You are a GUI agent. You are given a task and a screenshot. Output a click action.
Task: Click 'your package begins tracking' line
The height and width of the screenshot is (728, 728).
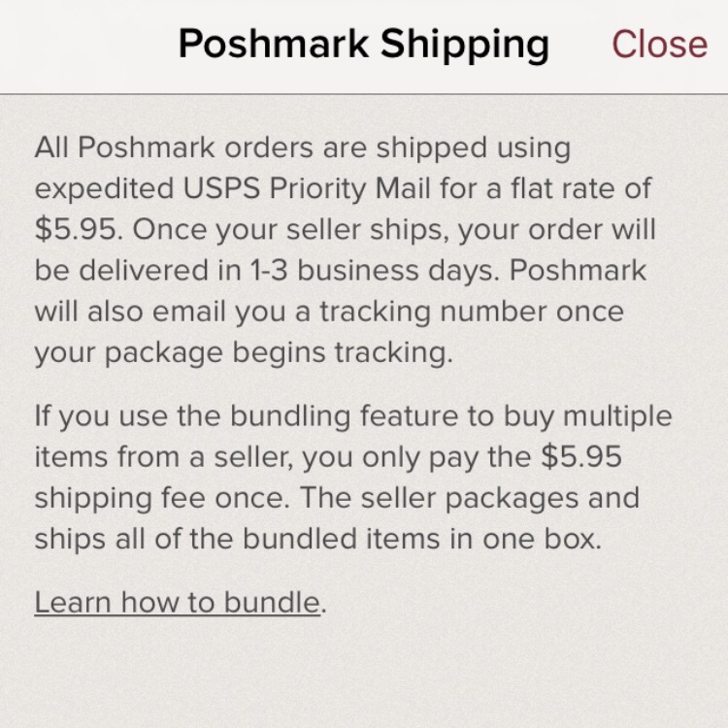point(243,353)
